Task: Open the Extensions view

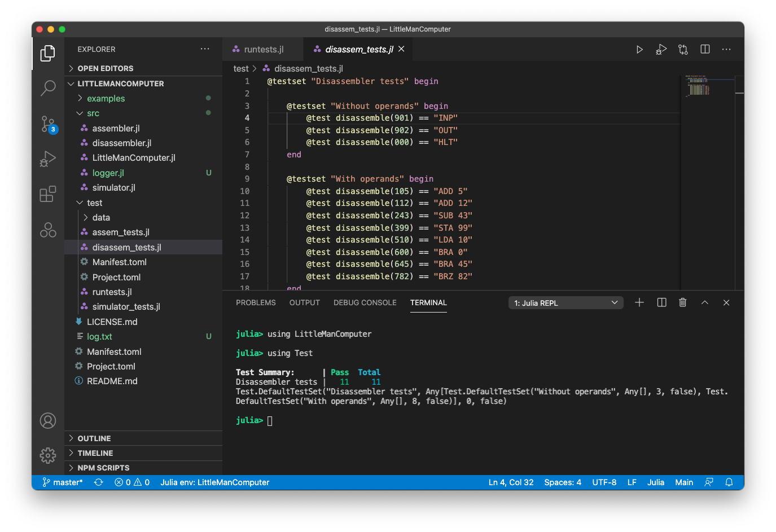Action: [x=47, y=194]
